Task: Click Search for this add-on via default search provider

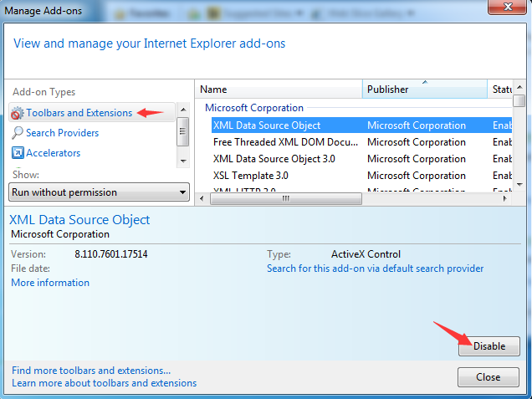Action: [x=376, y=269]
